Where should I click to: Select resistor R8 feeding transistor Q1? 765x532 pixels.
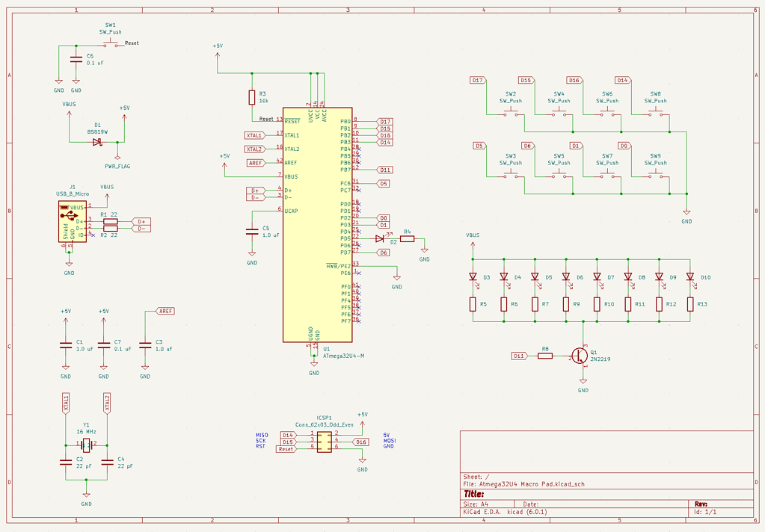click(544, 356)
